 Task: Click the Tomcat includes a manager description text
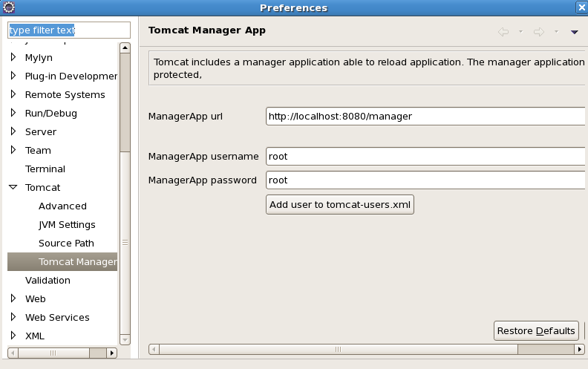point(369,68)
